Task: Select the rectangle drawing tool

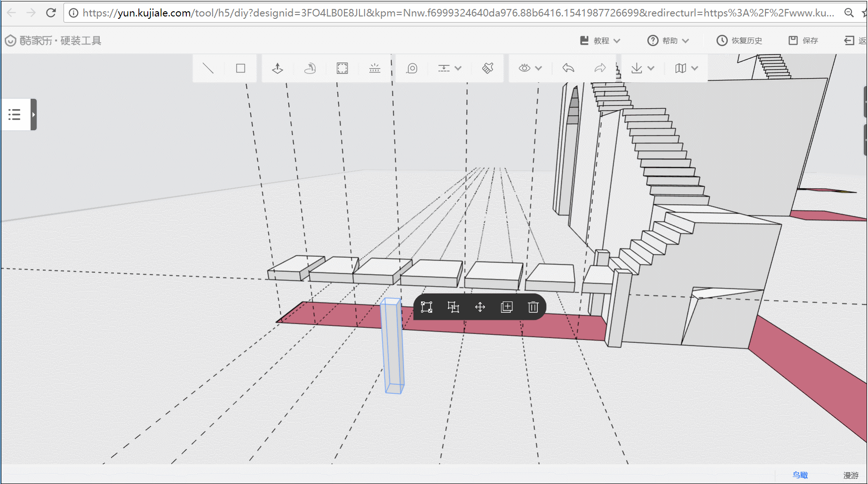Action: point(240,68)
